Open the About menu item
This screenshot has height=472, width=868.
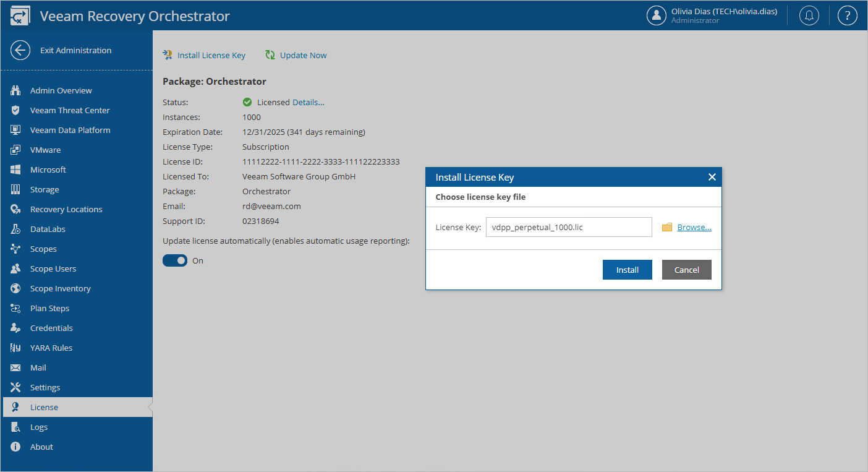(x=77, y=447)
